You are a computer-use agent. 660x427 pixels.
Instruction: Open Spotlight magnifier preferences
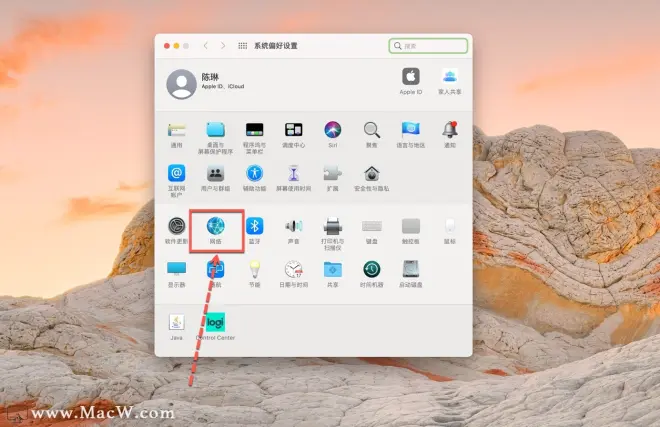[372, 130]
